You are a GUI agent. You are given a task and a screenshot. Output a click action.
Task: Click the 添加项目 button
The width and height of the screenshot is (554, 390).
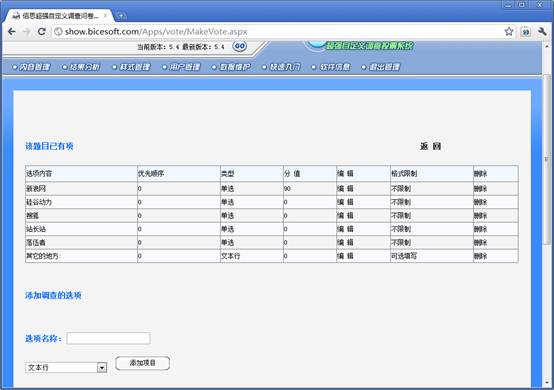click(x=143, y=363)
